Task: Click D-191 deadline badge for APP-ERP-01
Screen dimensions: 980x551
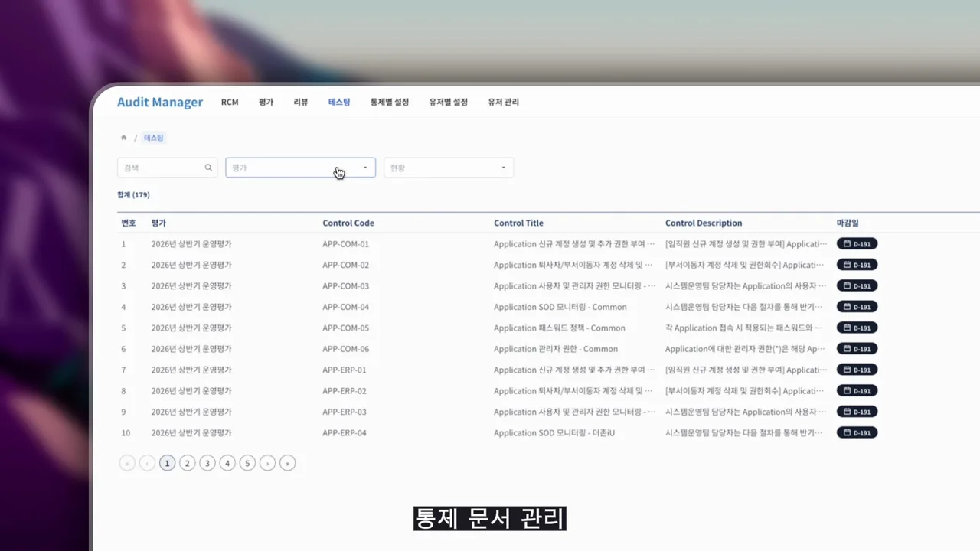Action: point(857,370)
